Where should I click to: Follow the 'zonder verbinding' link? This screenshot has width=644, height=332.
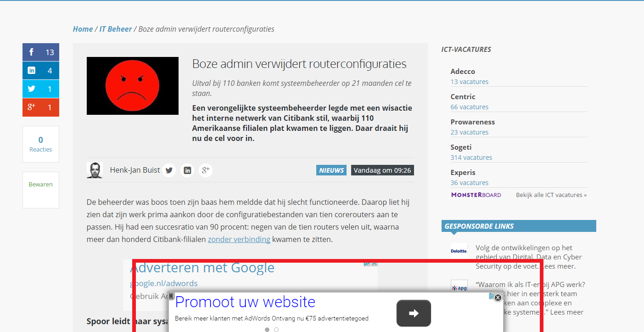click(239, 239)
